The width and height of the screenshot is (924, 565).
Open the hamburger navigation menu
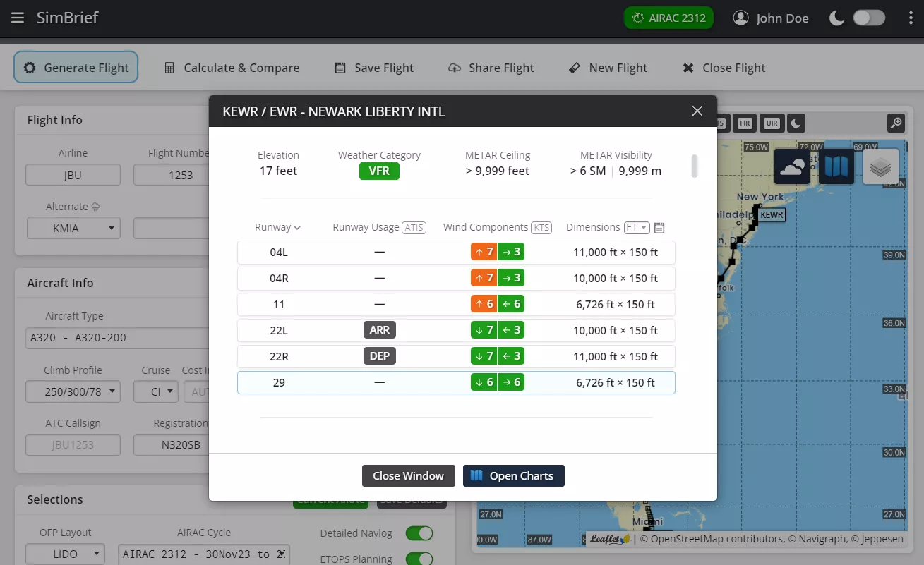tap(18, 18)
